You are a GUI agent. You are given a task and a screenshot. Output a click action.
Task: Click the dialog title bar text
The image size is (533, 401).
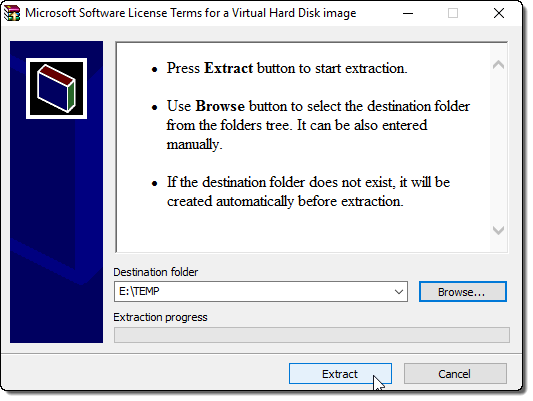coord(191,13)
